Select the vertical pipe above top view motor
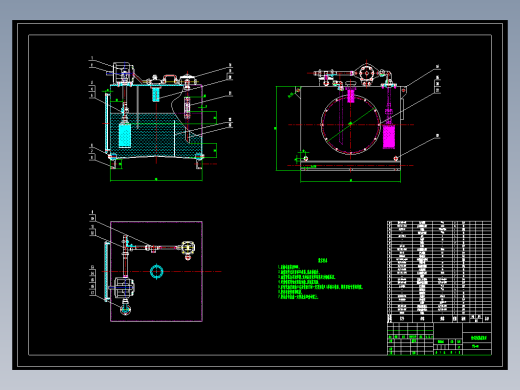520x390 pixels. (125, 257)
